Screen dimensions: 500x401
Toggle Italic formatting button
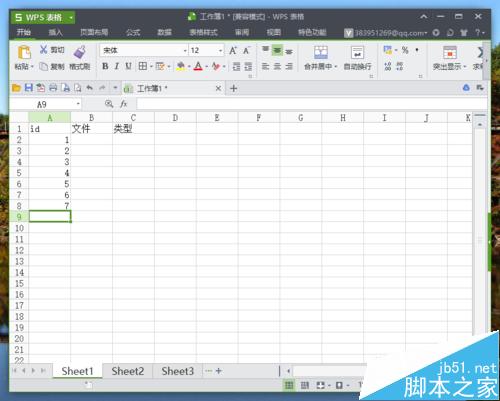117,66
